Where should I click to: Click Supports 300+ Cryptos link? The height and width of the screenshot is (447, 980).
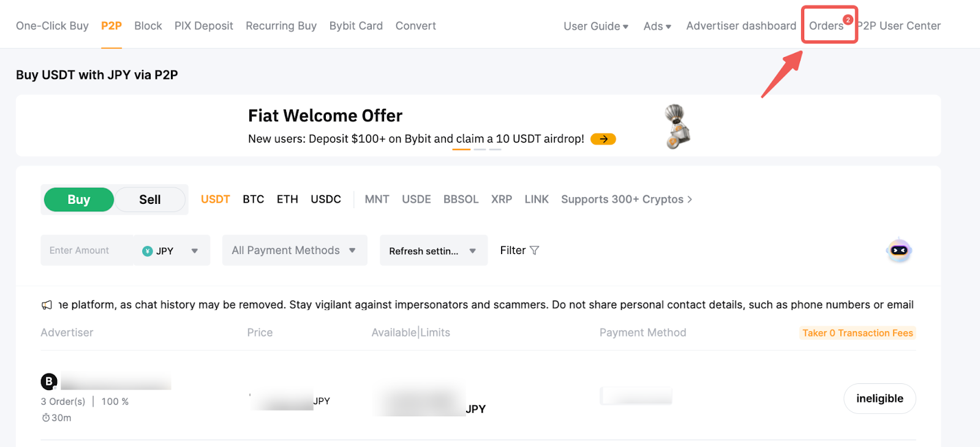(626, 200)
